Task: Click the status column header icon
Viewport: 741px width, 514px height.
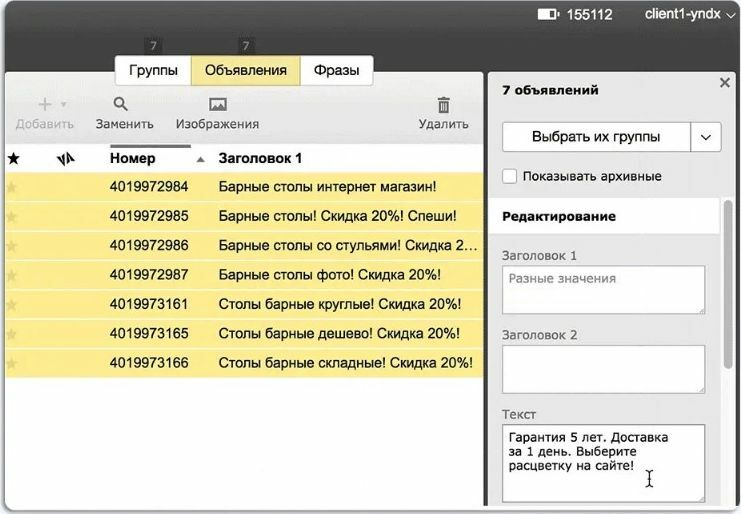Action: tap(66, 159)
